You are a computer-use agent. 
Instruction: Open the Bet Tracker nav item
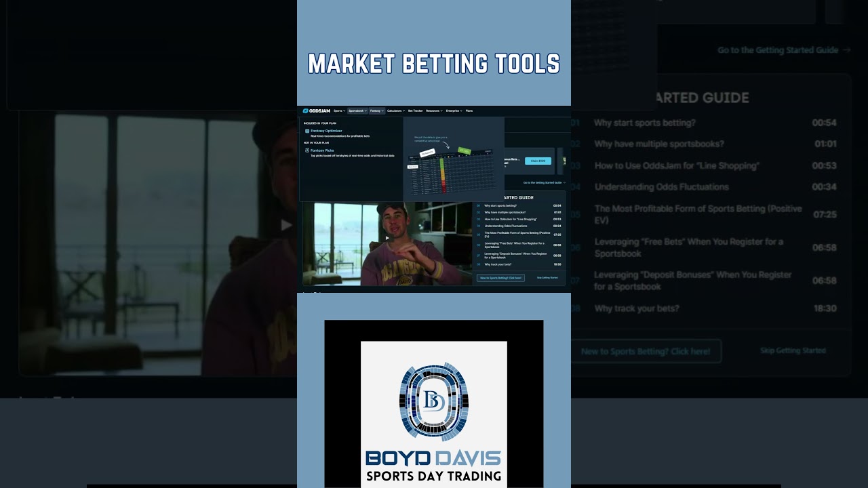pos(415,110)
